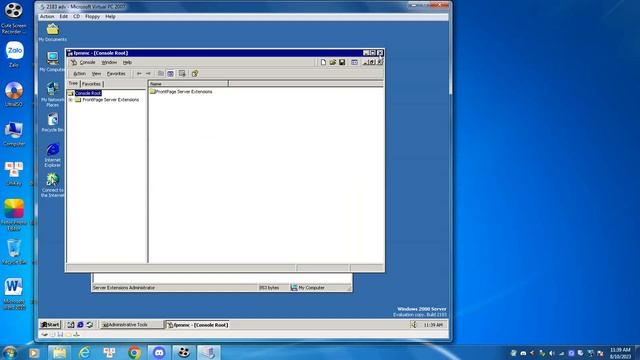This screenshot has width=640, height=360.
Task: Click the guest Internet Explorer desktop icon
Action: pos(53,155)
